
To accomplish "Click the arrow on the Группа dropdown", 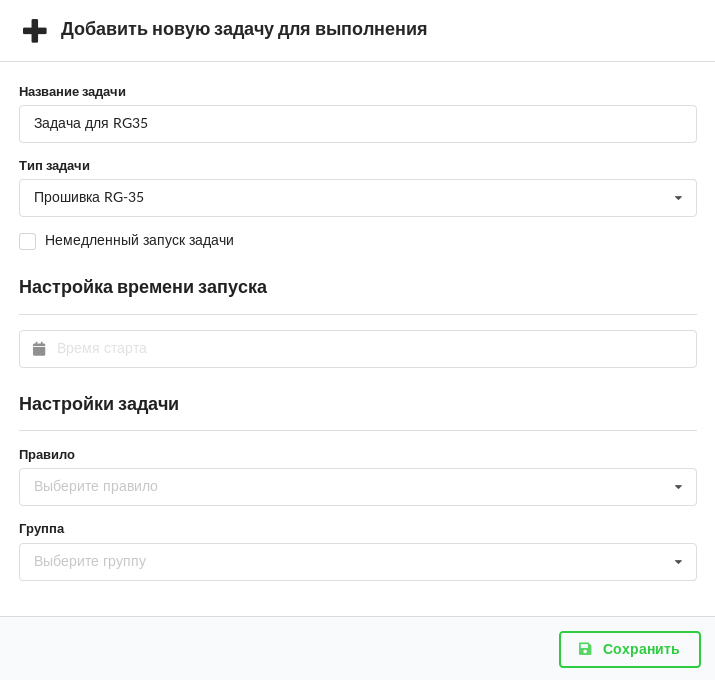I will (x=678, y=562).
